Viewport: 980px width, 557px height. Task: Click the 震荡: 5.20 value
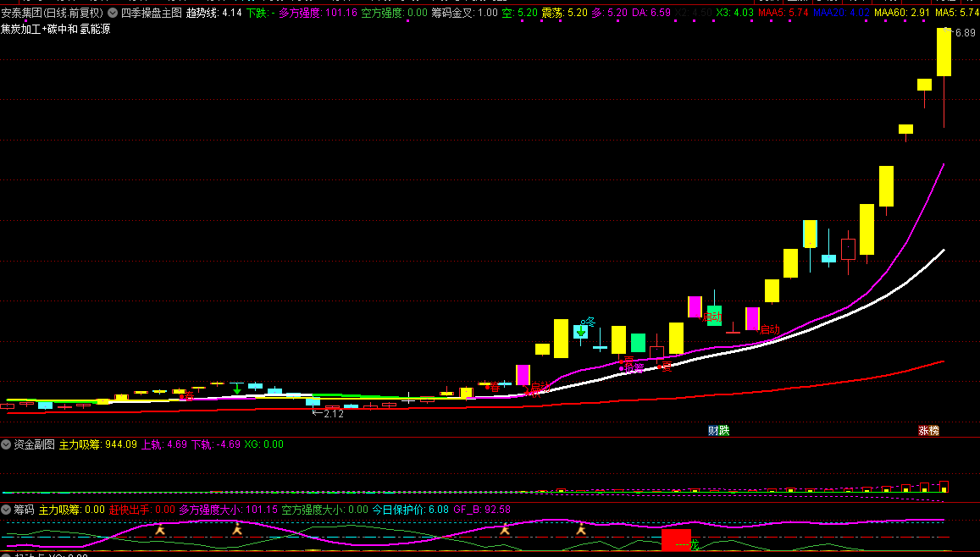pyautogui.click(x=564, y=13)
